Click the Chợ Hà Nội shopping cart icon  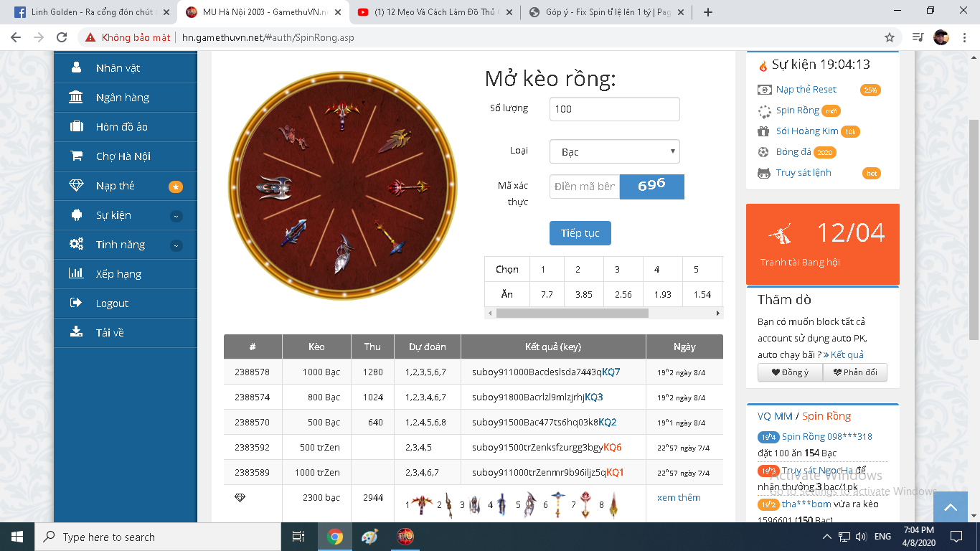tap(76, 156)
